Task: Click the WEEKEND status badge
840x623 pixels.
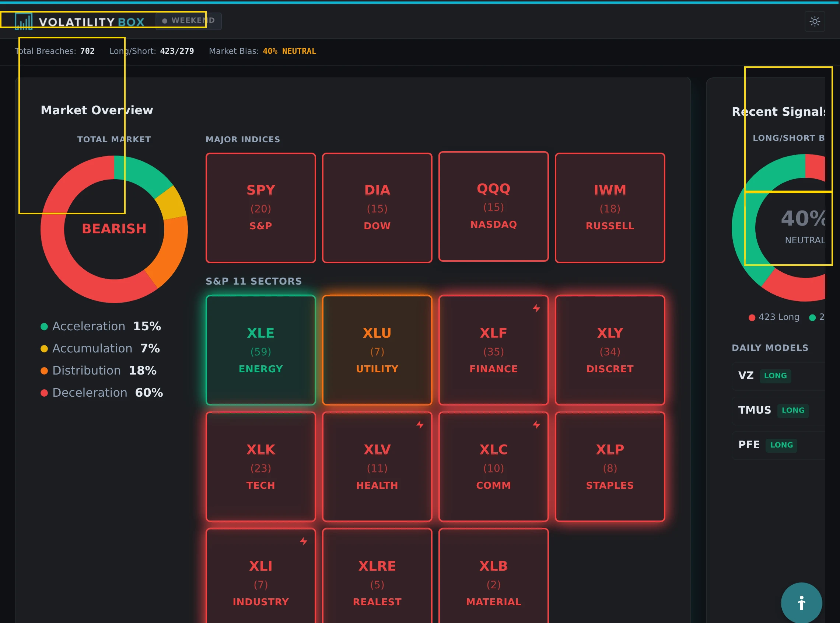Action: point(188,21)
